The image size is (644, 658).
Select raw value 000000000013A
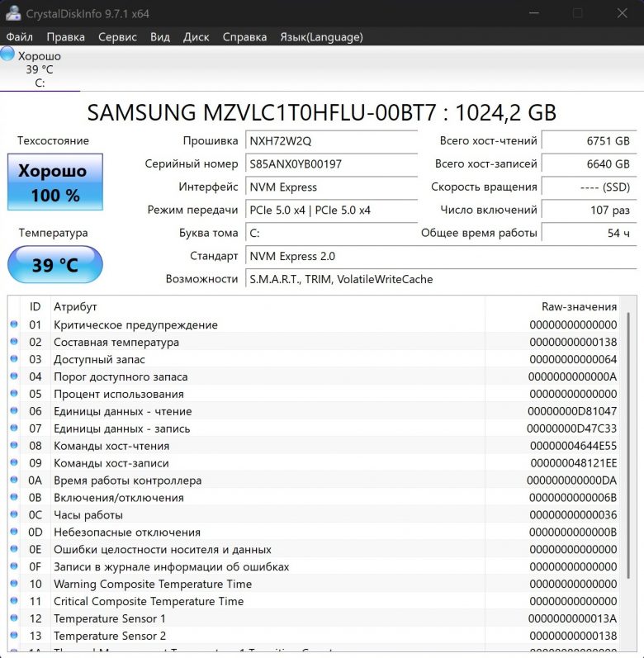click(572, 618)
